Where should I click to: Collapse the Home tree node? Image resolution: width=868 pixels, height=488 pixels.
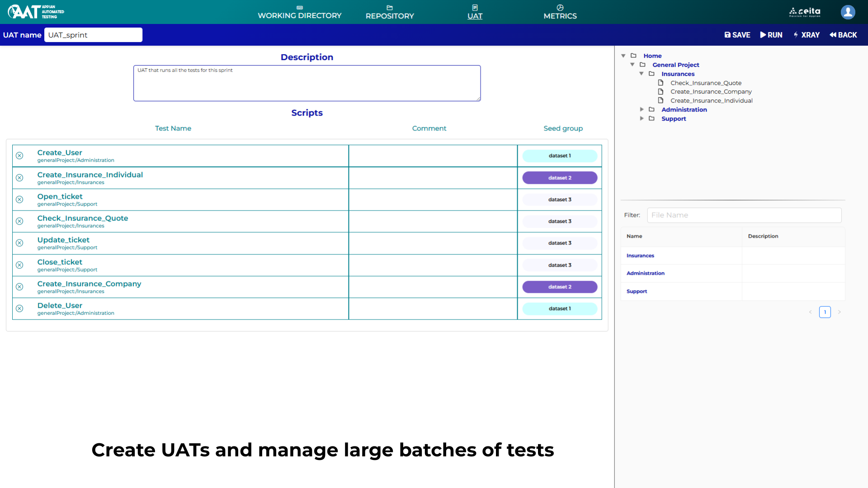(x=623, y=56)
